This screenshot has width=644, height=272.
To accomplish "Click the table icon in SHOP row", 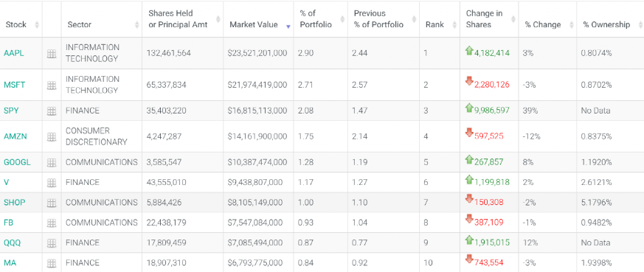I will click(x=52, y=203).
